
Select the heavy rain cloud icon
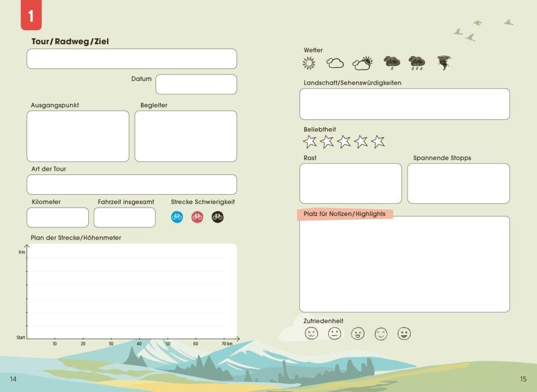click(x=417, y=63)
